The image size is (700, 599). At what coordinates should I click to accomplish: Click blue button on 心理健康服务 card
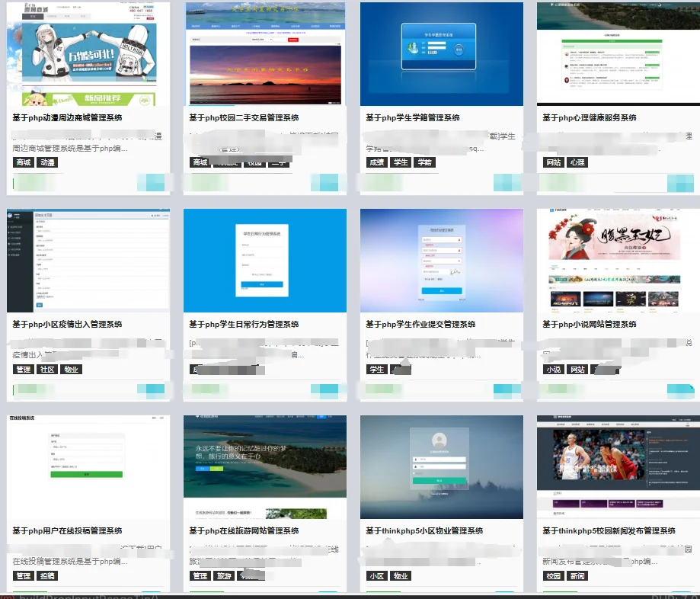click(x=681, y=183)
